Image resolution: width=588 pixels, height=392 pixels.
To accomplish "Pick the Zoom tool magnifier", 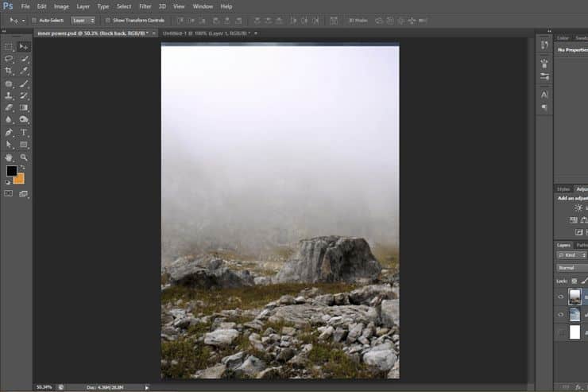I will (x=24, y=157).
